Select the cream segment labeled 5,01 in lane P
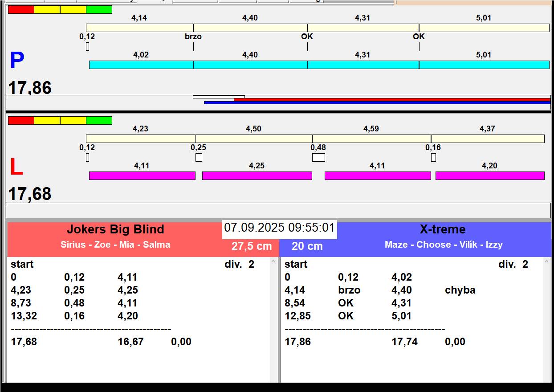Screen dimensions: 554x392 [484, 28]
